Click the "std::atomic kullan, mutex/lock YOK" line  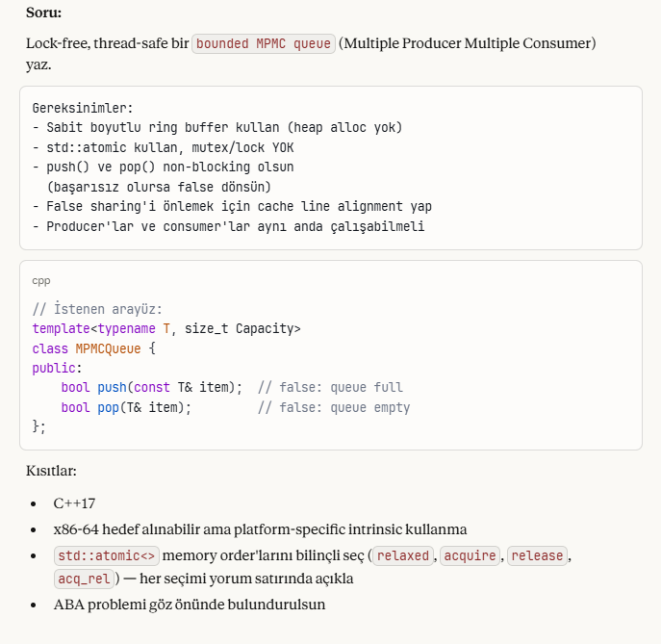tap(163, 147)
